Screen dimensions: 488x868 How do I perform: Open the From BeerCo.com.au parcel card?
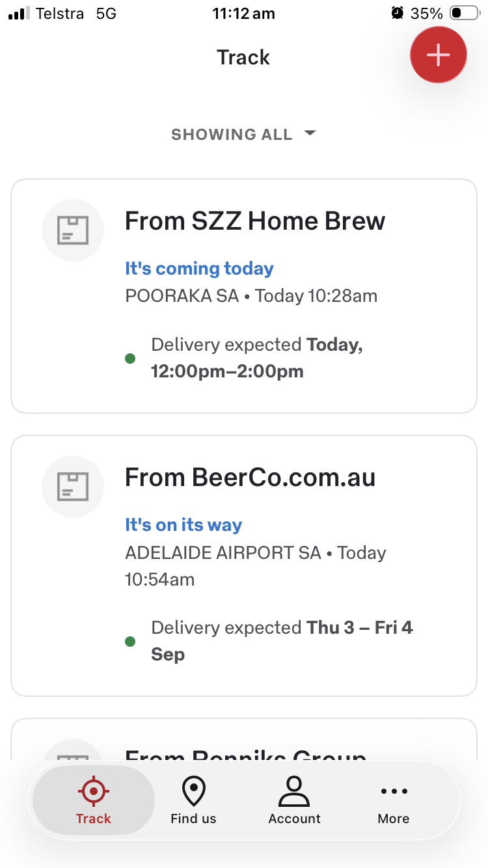(244, 565)
